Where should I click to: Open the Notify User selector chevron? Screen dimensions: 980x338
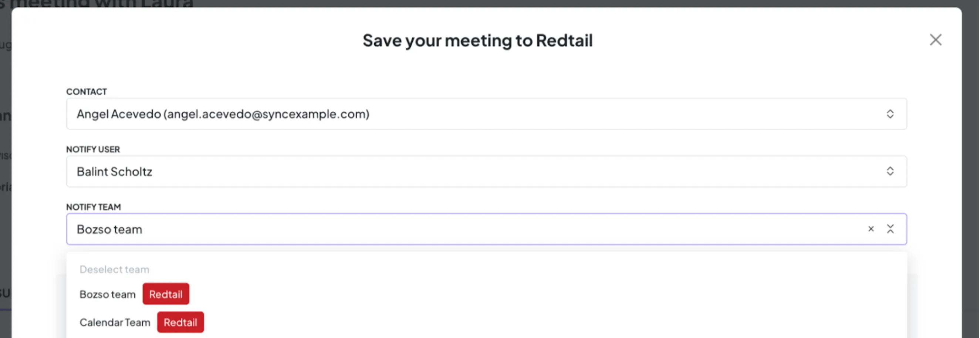pos(890,171)
